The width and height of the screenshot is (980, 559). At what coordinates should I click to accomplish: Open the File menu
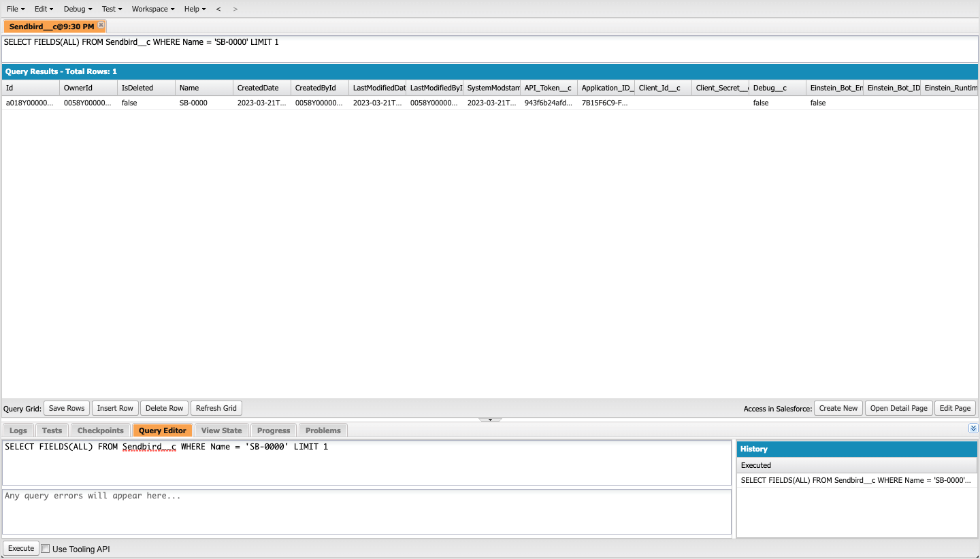pos(16,9)
